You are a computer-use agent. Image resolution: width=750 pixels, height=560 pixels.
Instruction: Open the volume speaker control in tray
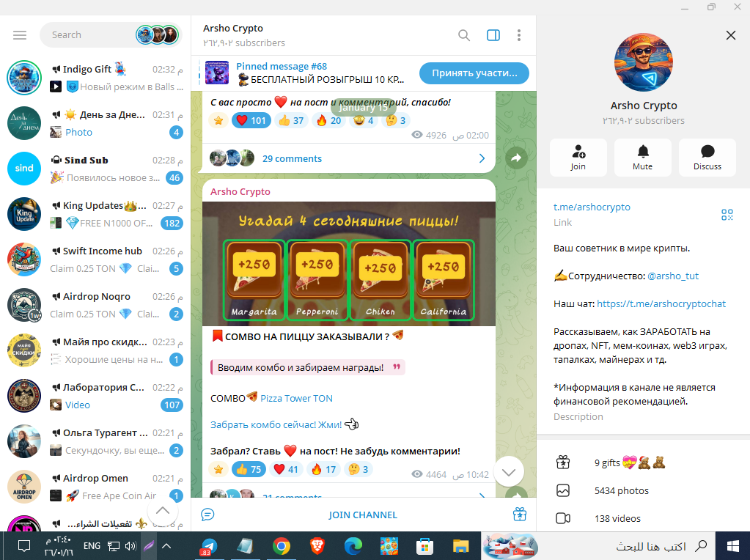tap(130, 545)
